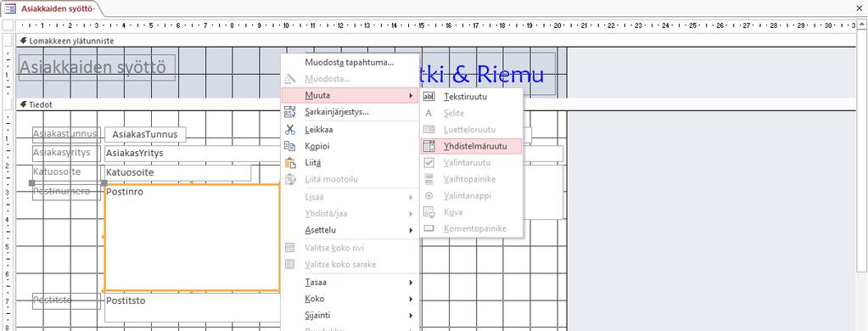The height and width of the screenshot is (331, 868).
Task: Click the vertical scrollbar up arrow
Action: point(862,25)
